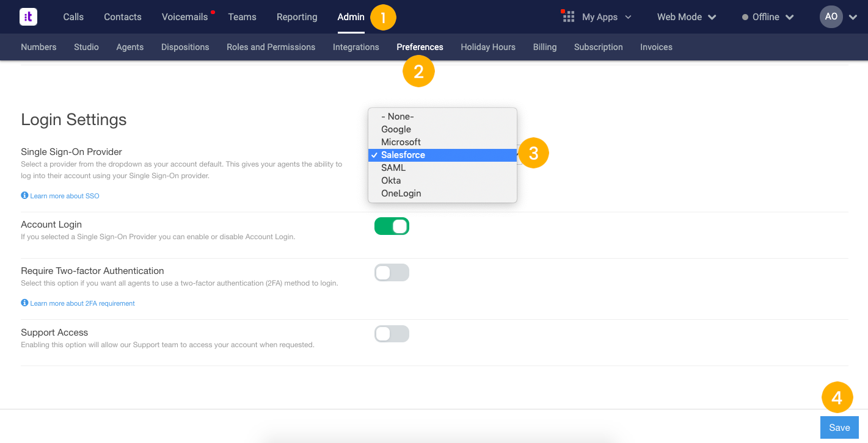Toggle the Account Login switch off

pyautogui.click(x=392, y=226)
